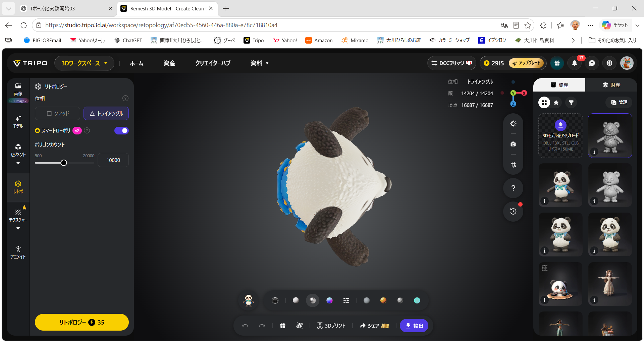Viewport: 644px width, 342px height.
Task: Click the favorites star filter icon
Action: pyautogui.click(x=556, y=103)
